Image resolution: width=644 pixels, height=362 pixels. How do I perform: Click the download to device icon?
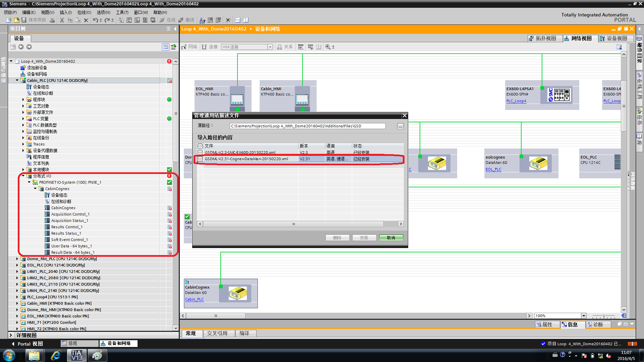pyautogui.click(x=129, y=20)
